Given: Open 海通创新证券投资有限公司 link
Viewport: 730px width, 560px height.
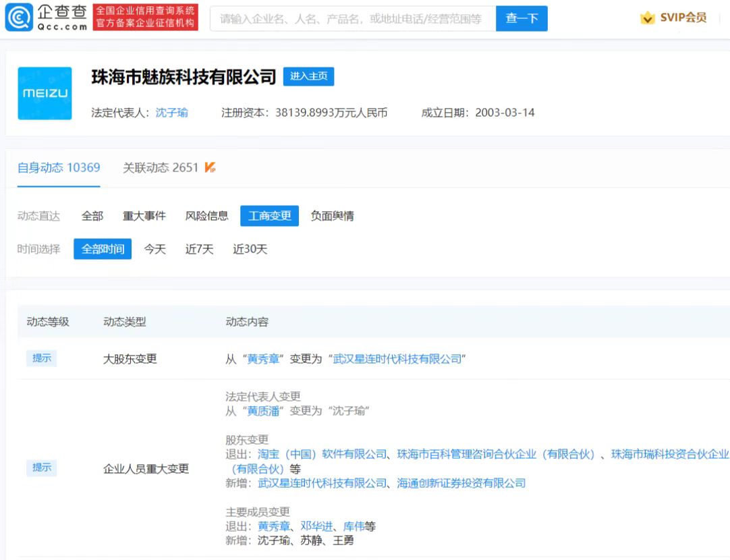Looking at the screenshot, I should tap(461, 483).
